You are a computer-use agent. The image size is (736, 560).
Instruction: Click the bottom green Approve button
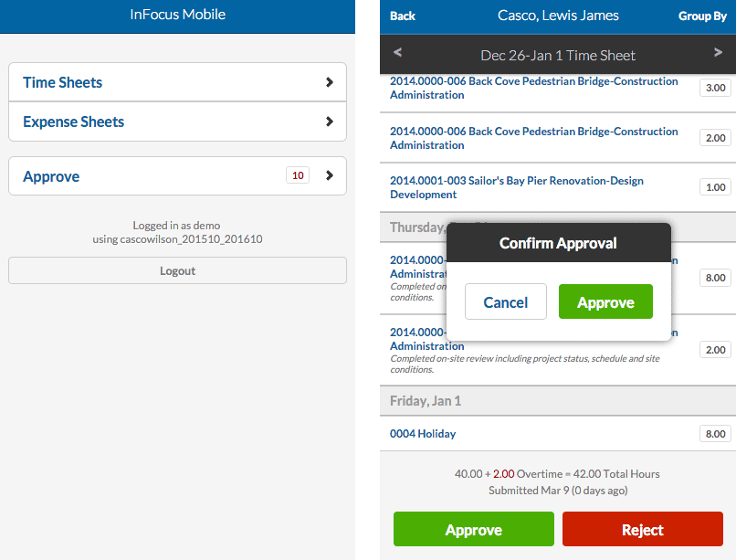coord(474,529)
